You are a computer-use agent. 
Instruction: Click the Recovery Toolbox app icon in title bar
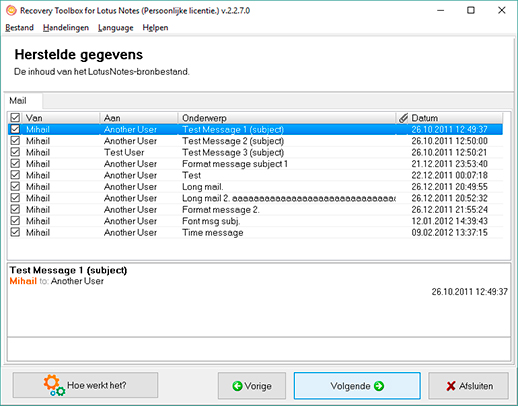tap(11, 11)
